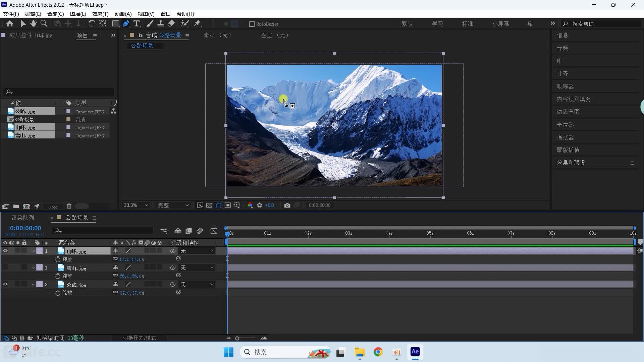
Task: Expand the workspace overflow chevrons
Action: click(553, 23)
